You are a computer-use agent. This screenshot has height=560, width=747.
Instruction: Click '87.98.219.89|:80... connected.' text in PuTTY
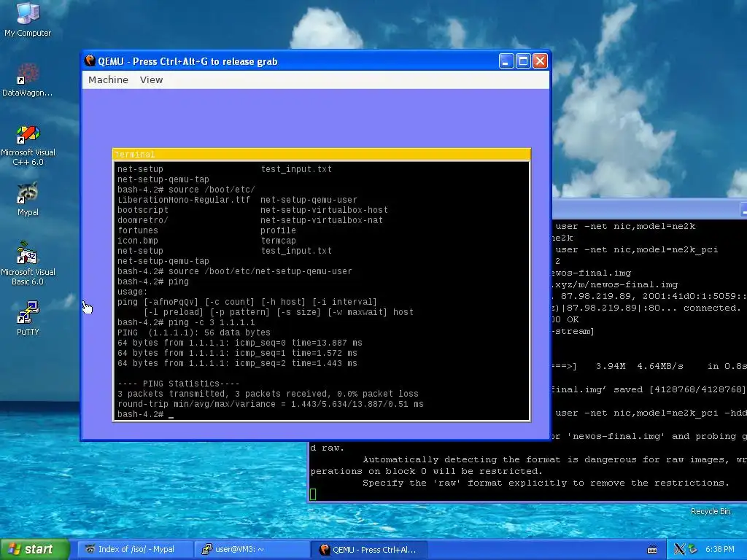coord(651,308)
